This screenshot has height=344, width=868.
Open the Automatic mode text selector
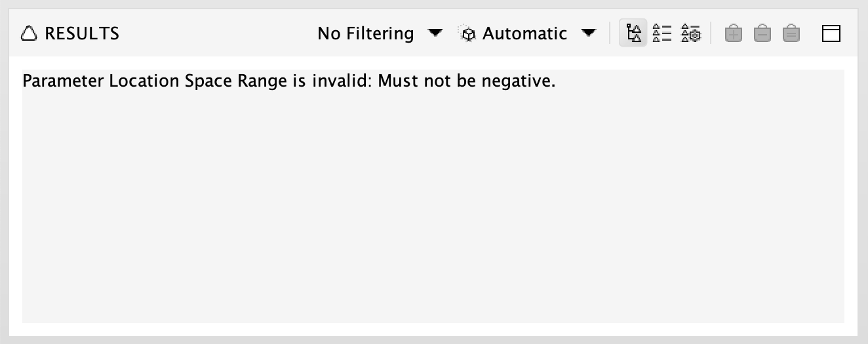[524, 33]
